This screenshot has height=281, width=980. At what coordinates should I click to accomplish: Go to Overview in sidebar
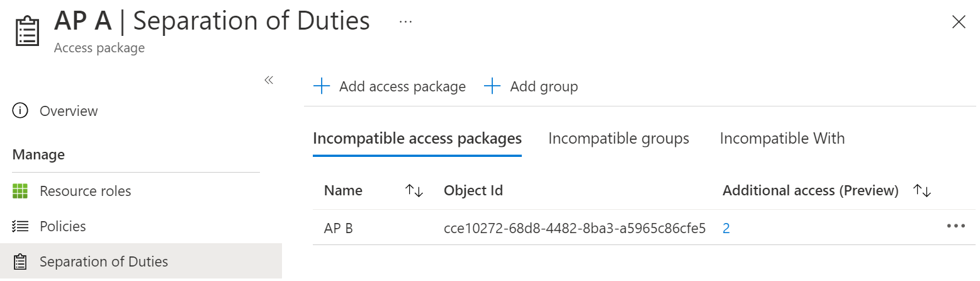pyautogui.click(x=69, y=111)
